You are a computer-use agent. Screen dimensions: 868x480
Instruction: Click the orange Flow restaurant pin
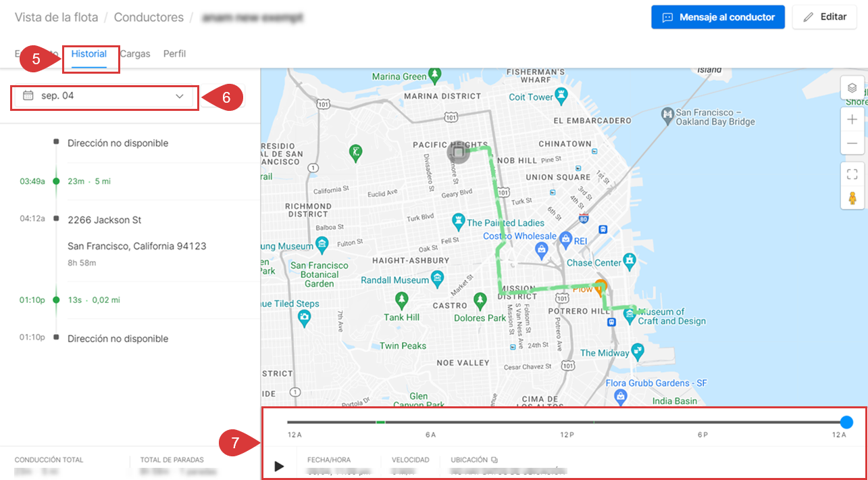pos(600,287)
